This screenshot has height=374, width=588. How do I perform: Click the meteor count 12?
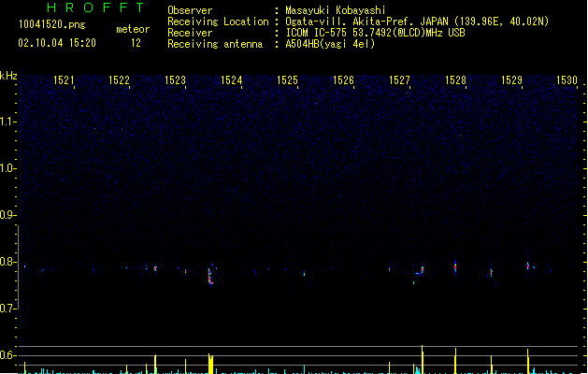coord(136,43)
